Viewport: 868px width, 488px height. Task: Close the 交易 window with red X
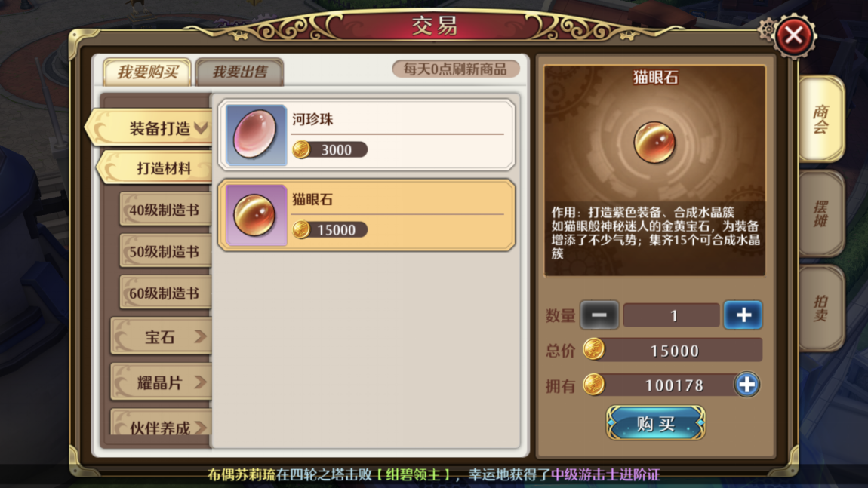pos(794,36)
